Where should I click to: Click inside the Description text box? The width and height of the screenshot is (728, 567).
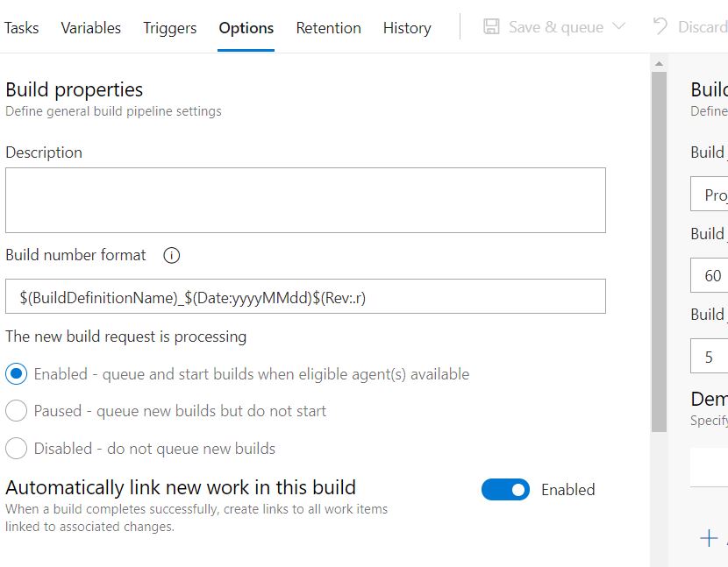(x=305, y=199)
